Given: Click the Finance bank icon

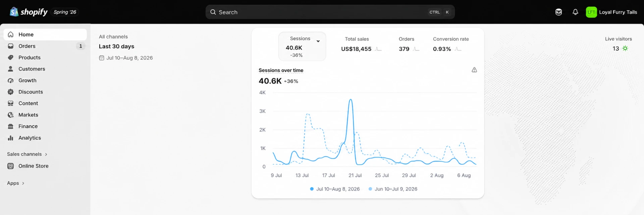Looking at the screenshot, I should (11, 126).
